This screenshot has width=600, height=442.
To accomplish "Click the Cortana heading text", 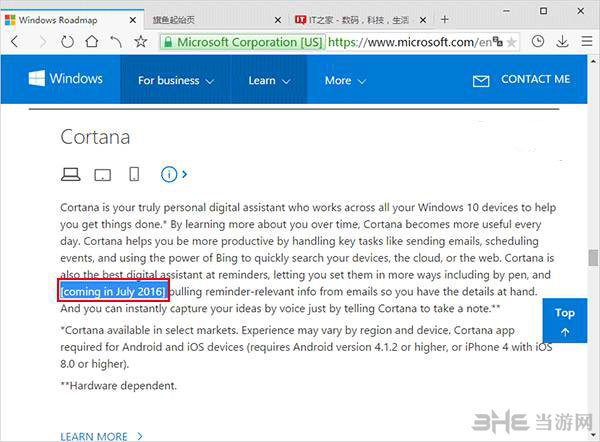I will [x=95, y=137].
